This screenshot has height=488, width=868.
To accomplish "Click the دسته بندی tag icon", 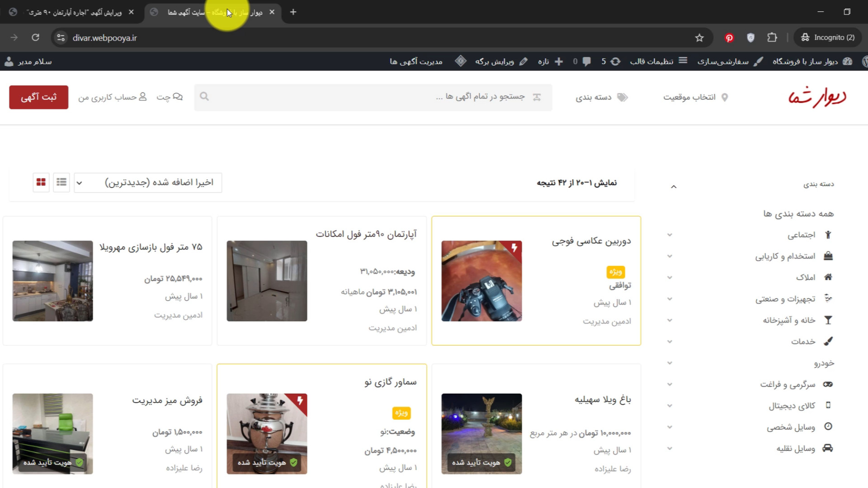I will pos(623,97).
